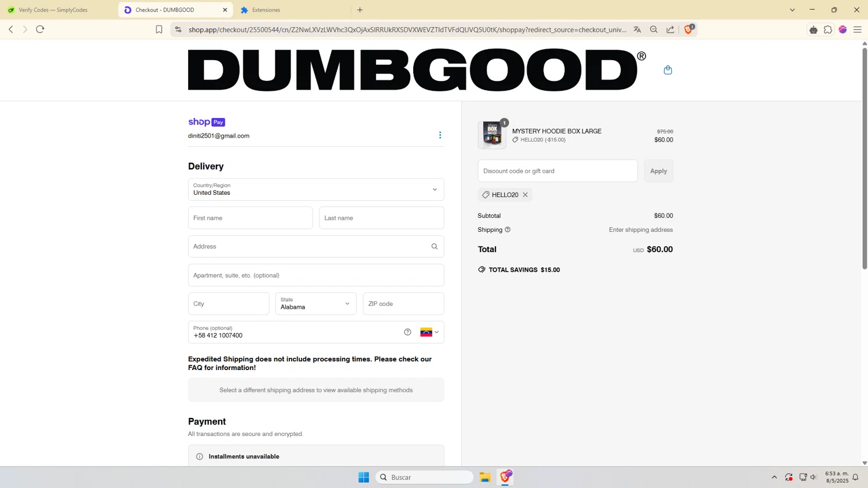Image resolution: width=868 pixels, height=488 pixels.
Task: Go back to the previous page
Action: [10, 29]
